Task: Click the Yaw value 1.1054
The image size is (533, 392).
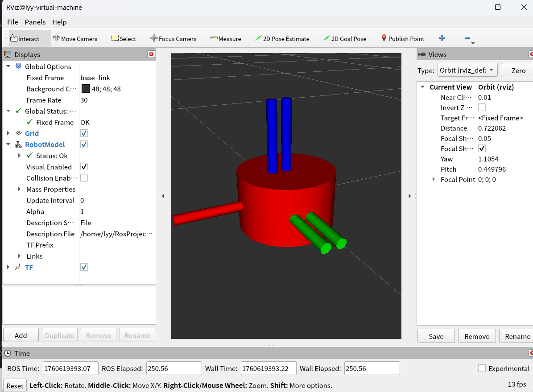Action: click(x=488, y=159)
